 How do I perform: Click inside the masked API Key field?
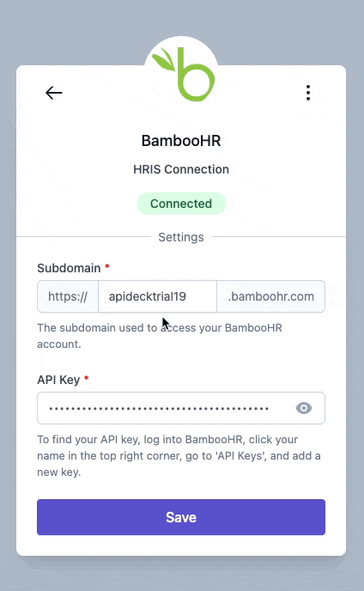(x=181, y=408)
